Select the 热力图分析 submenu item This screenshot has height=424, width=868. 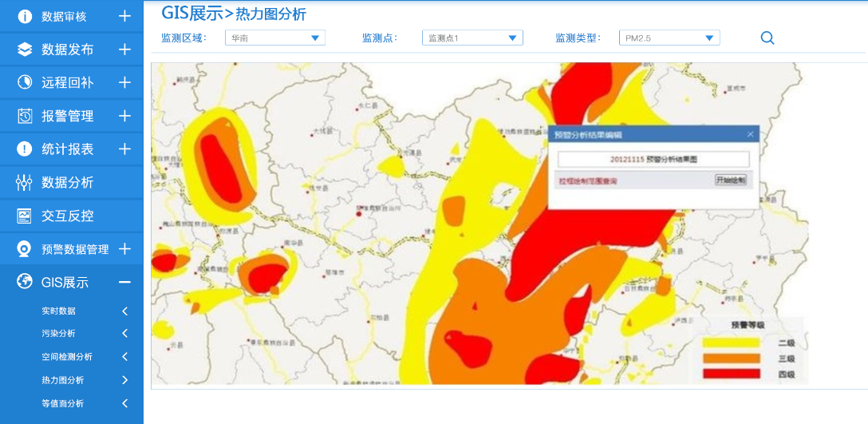click(x=62, y=380)
